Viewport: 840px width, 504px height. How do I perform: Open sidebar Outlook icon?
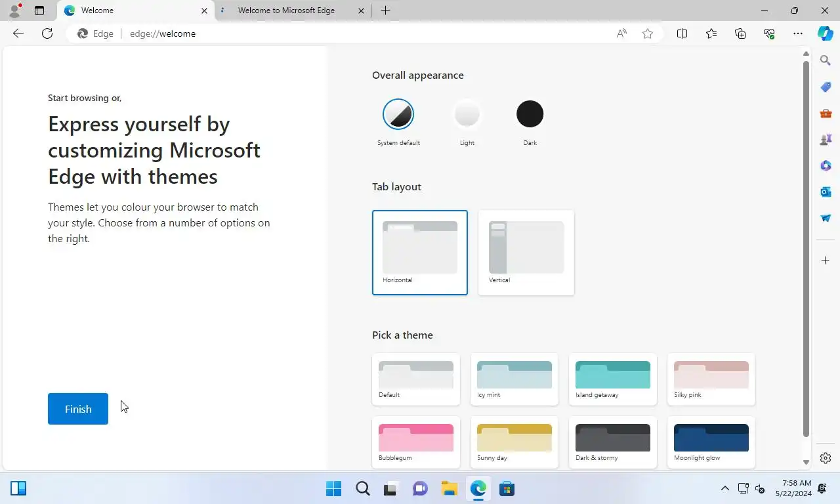[826, 192]
